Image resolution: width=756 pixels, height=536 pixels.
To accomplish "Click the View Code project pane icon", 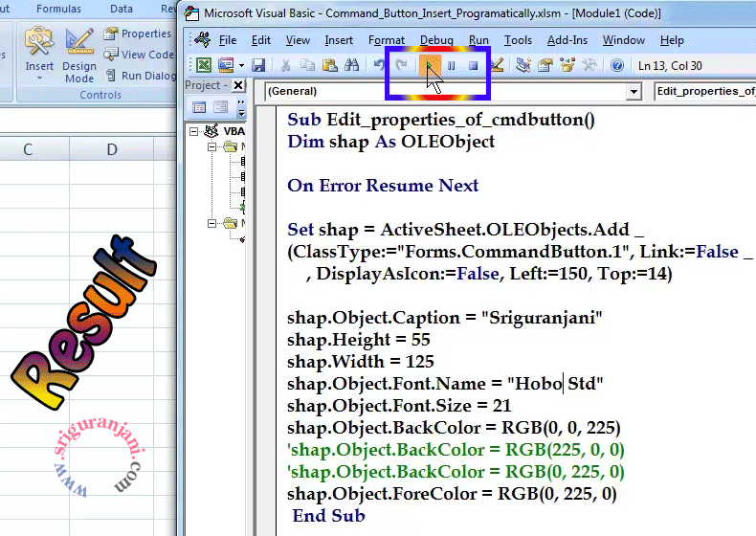I will (x=197, y=107).
